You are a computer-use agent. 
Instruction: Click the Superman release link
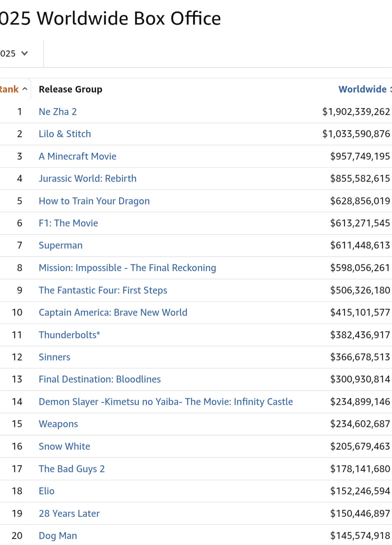pyautogui.click(x=61, y=246)
